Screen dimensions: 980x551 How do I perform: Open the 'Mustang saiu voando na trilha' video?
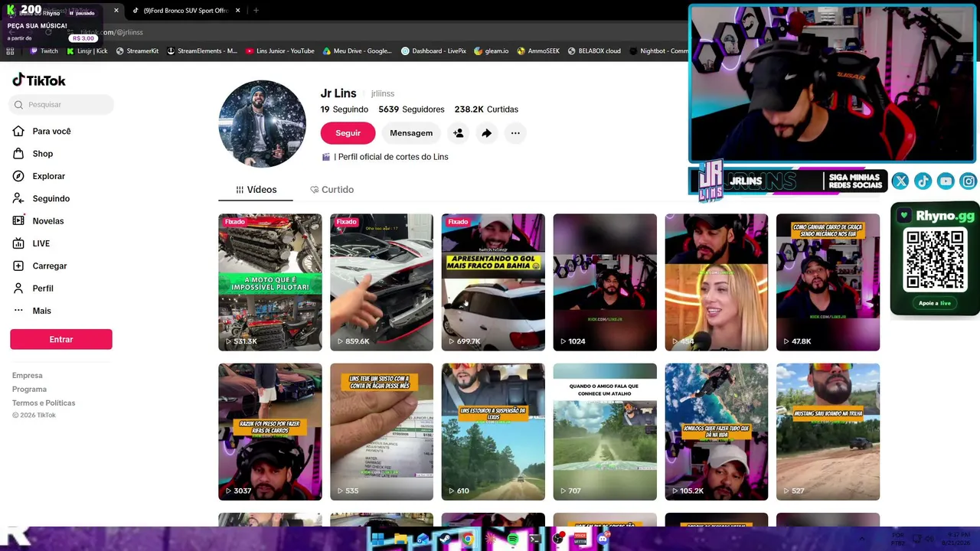coord(828,432)
